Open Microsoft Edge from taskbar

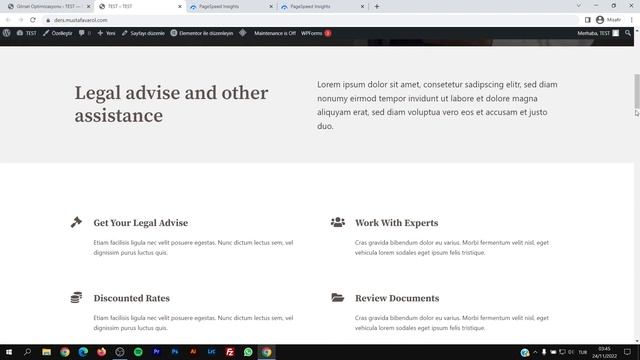83,352
